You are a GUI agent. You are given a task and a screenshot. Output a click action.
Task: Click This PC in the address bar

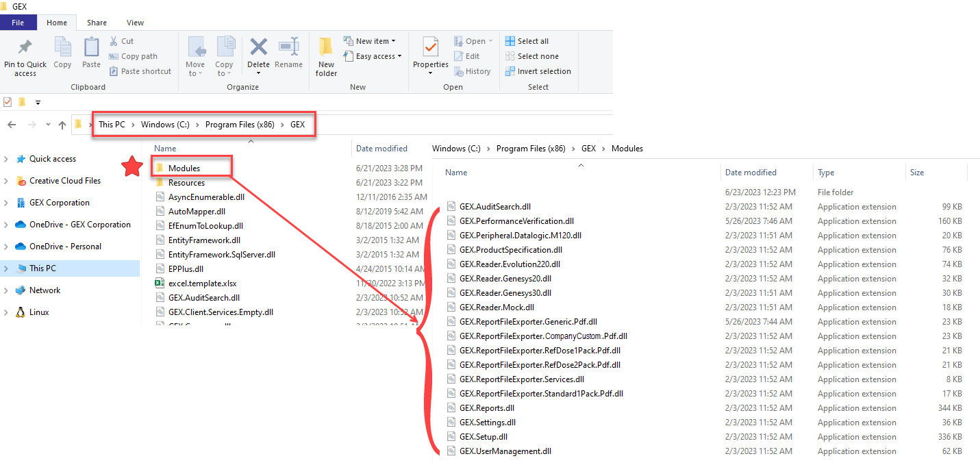(112, 125)
